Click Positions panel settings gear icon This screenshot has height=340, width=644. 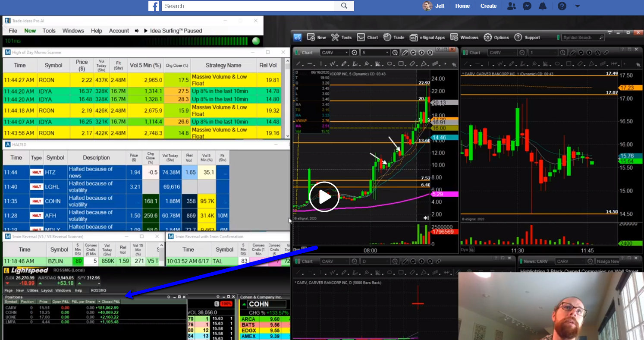click(169, 297)
